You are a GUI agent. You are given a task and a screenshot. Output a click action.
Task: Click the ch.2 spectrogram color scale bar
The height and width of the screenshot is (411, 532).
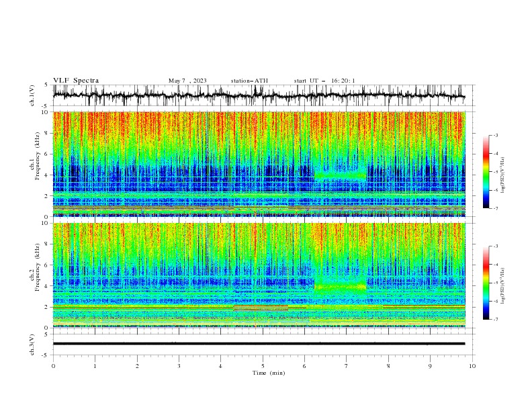(x=486, y=283)
